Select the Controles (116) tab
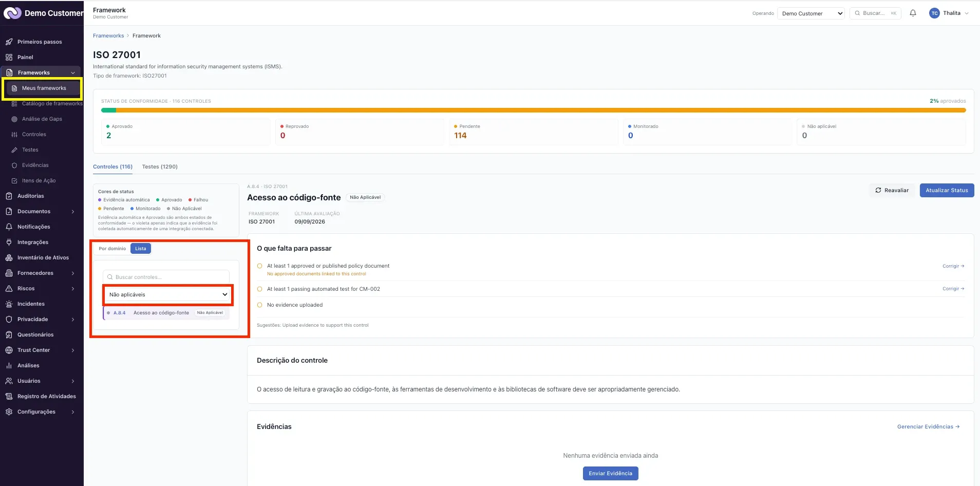Viewport: 980px width, 486px height. tap(112, 166)
